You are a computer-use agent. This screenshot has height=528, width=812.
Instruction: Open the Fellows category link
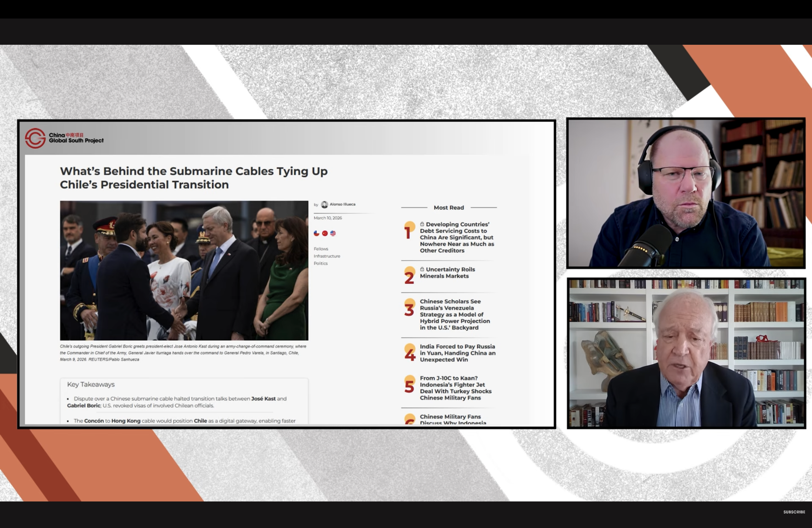tap(321, 249)
